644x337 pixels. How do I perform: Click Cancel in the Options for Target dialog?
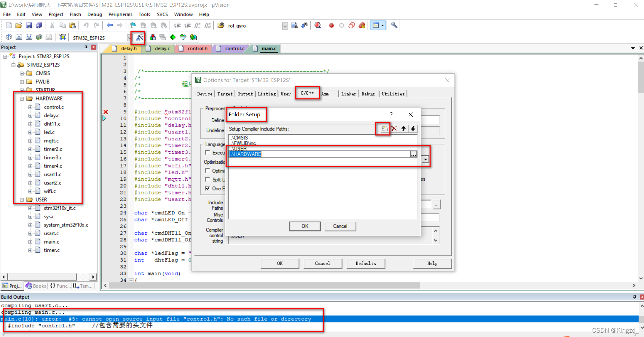click(323, 264)
